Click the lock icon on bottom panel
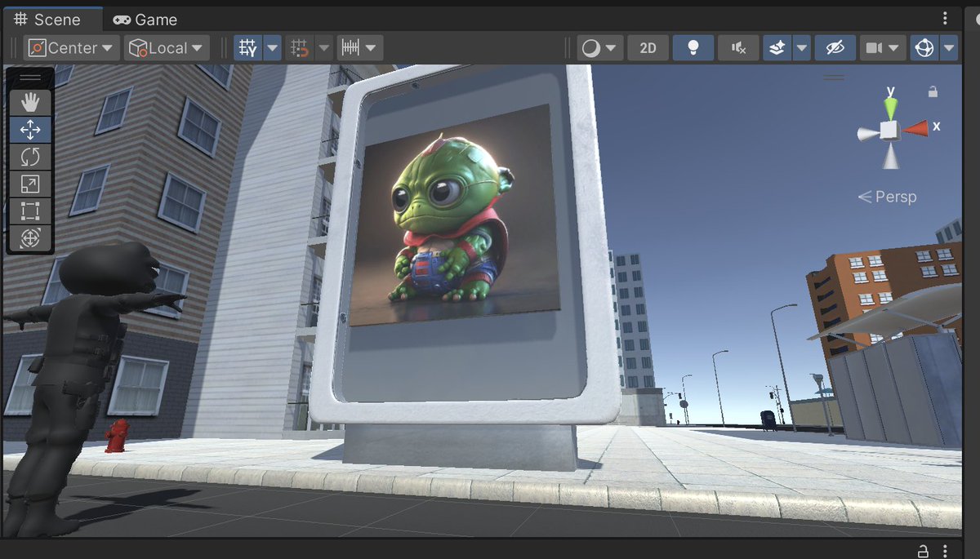The width and height of the screenshot is (980, 559). click(923, 550)
